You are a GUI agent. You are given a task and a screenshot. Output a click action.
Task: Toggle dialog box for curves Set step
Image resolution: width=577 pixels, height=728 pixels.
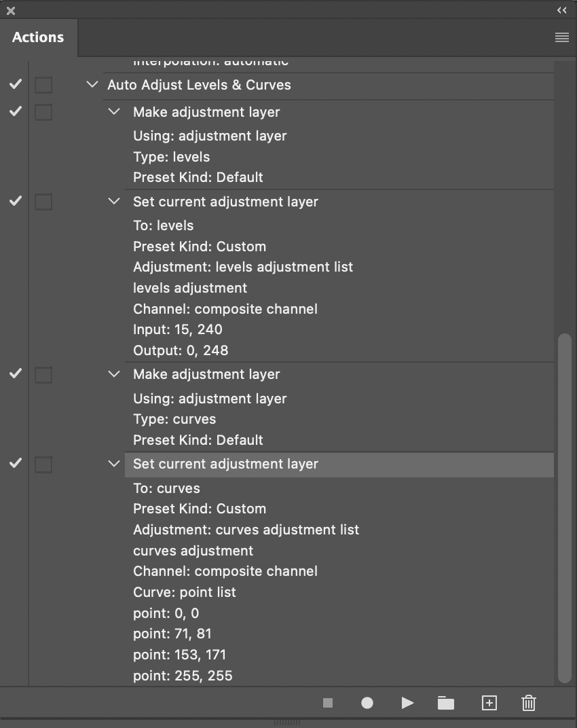43,465
